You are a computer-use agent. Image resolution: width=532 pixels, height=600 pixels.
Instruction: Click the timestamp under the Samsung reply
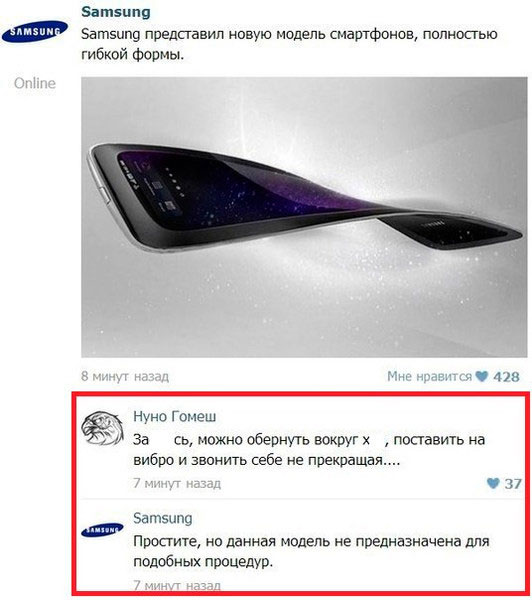pyautogui.click(x=177, y=585)
